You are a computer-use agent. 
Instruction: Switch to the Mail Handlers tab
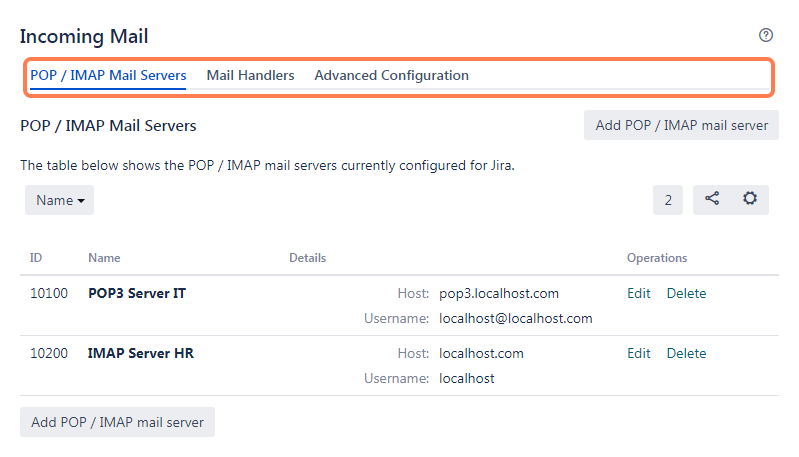(250, 75)
